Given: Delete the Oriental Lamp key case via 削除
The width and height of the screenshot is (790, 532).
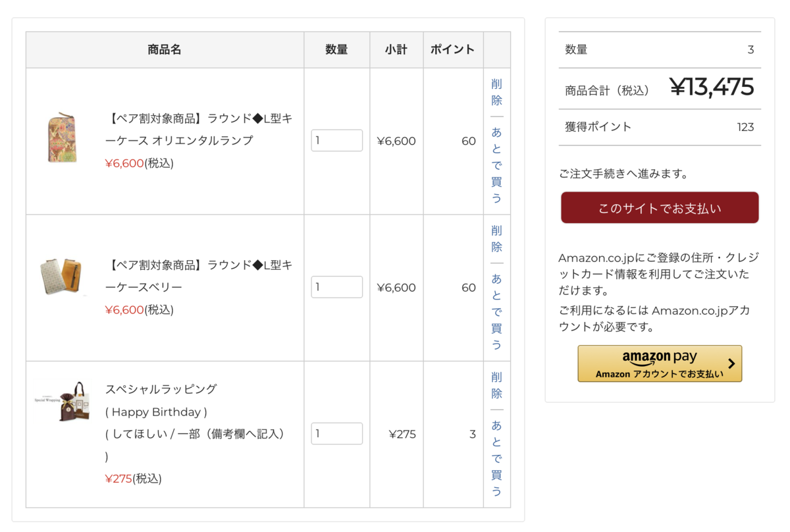Looking at the screenshot, I should click(x=495, y=92).
